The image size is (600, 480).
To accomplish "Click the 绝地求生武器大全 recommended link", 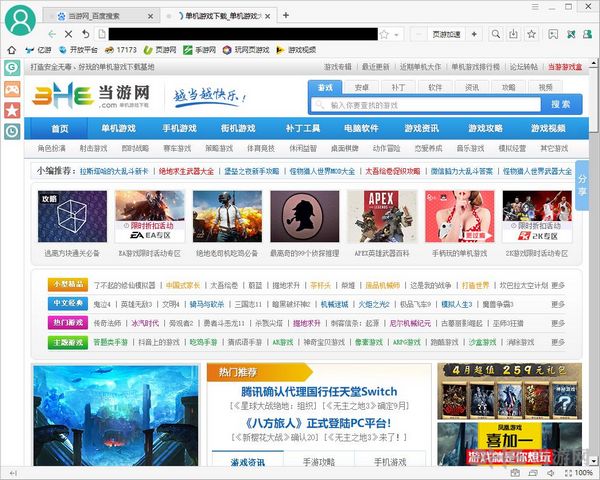I will pyautogui.click(x=186, y=171).
